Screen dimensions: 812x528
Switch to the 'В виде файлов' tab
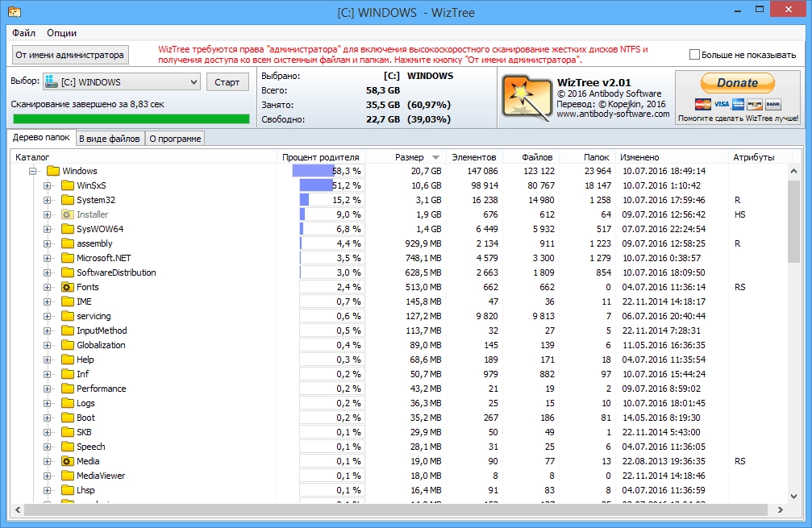tap(110, 138)
